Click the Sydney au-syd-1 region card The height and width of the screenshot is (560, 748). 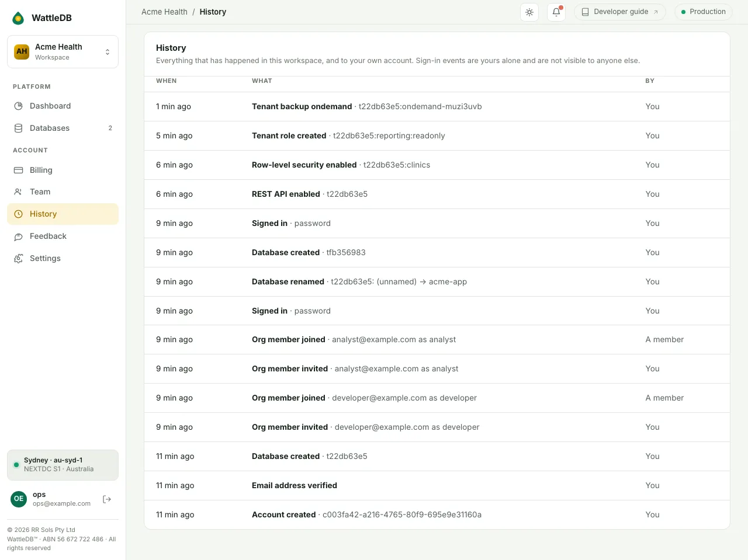click(63, 465)
